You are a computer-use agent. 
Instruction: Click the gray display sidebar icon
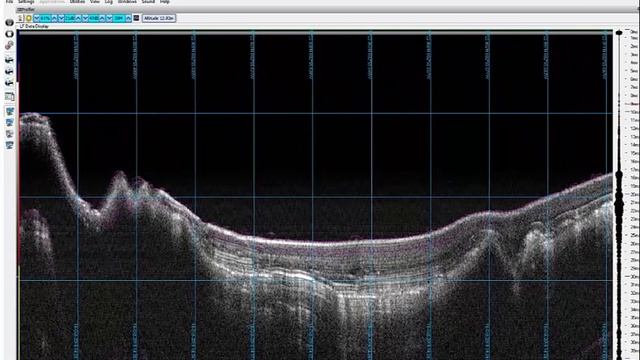click(9, 134)
